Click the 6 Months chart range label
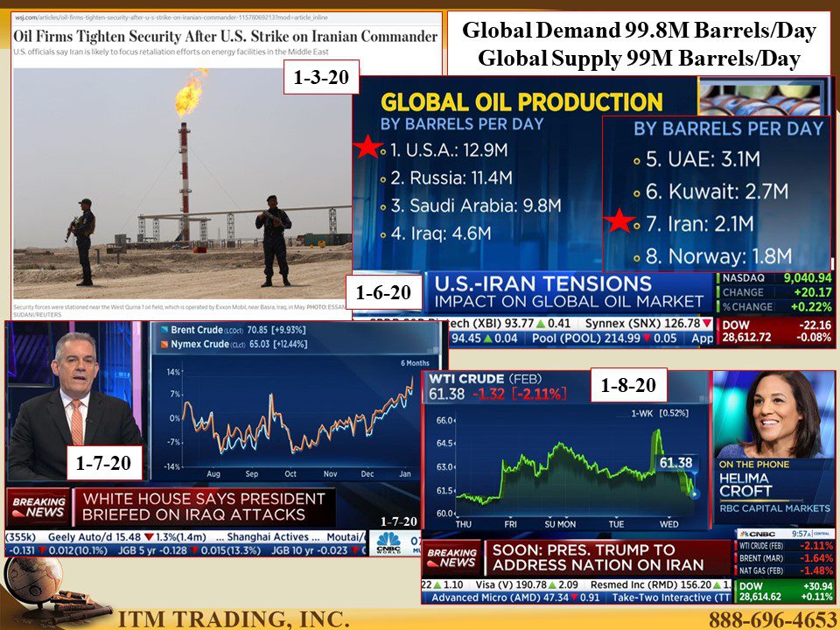This screenshot has height=630, width=840. [415, 363]
